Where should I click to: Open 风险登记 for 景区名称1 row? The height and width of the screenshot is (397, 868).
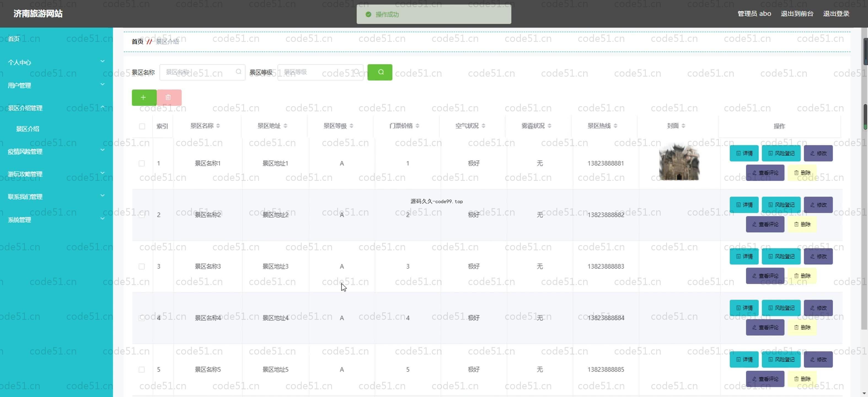coord(781,153)
